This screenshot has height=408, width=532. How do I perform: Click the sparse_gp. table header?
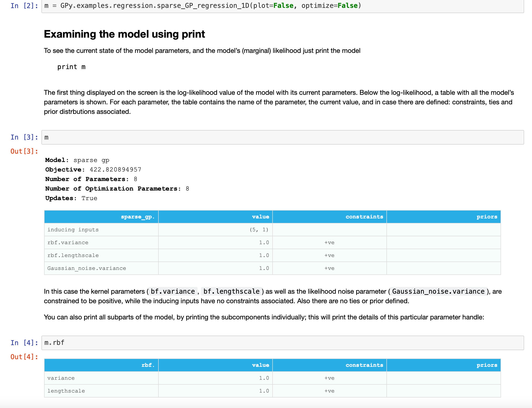pos(137,217)
